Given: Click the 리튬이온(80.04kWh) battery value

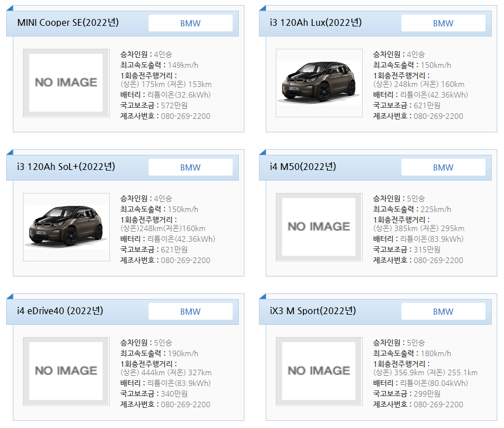Looking at the screenshot, I should [434, 383].
